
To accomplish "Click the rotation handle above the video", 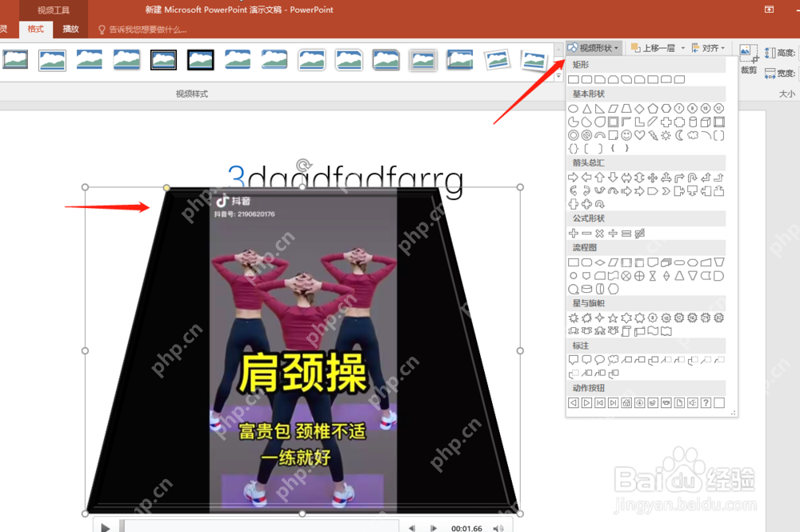I will 303,165.
